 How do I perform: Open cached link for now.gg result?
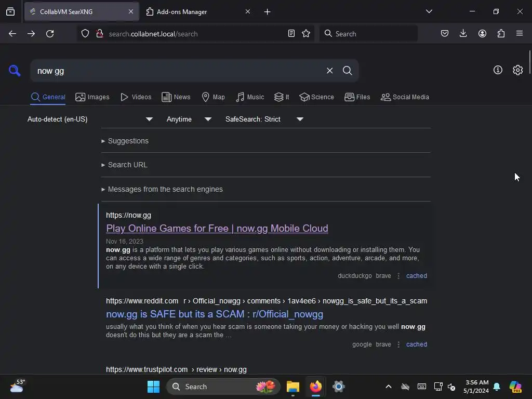coord(417,276)
